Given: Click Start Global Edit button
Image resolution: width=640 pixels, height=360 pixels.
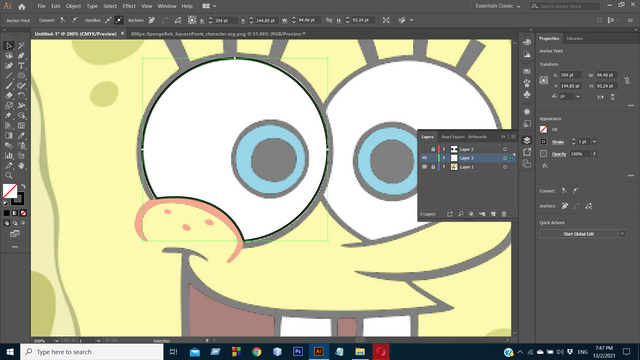Looking at the screenshot, I should click(578, 234).
